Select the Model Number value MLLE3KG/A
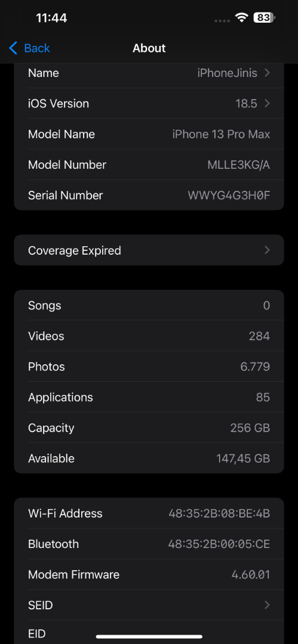Image resolution: width=298 pixels, height=644 pixels. pos(239,165)
